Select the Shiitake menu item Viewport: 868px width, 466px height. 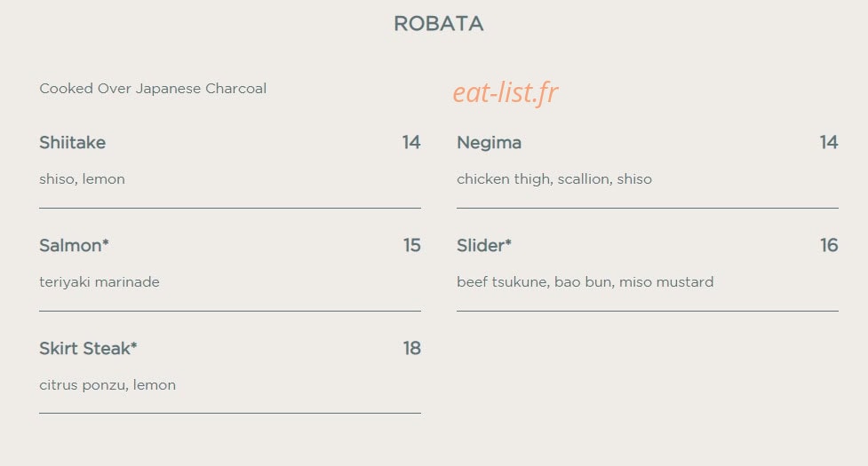(x=73, y=143)
